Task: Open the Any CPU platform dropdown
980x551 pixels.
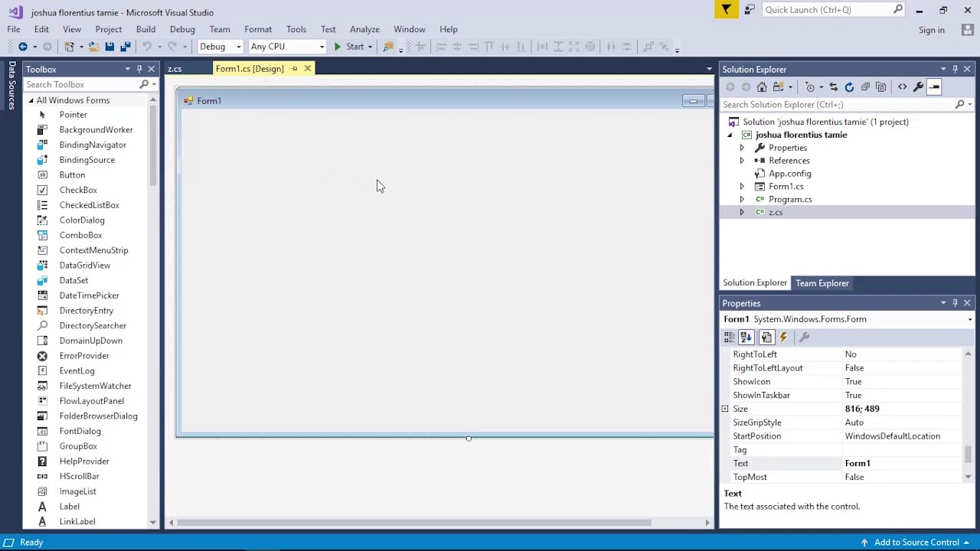Action: pyautogui.click(x=321, y=47)
